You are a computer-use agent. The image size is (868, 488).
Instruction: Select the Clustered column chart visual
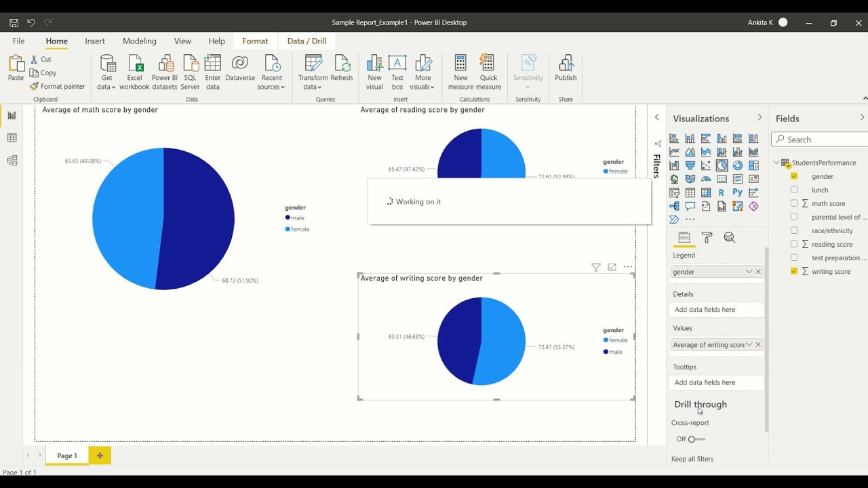pyautogui.click(x=722, y=138)
